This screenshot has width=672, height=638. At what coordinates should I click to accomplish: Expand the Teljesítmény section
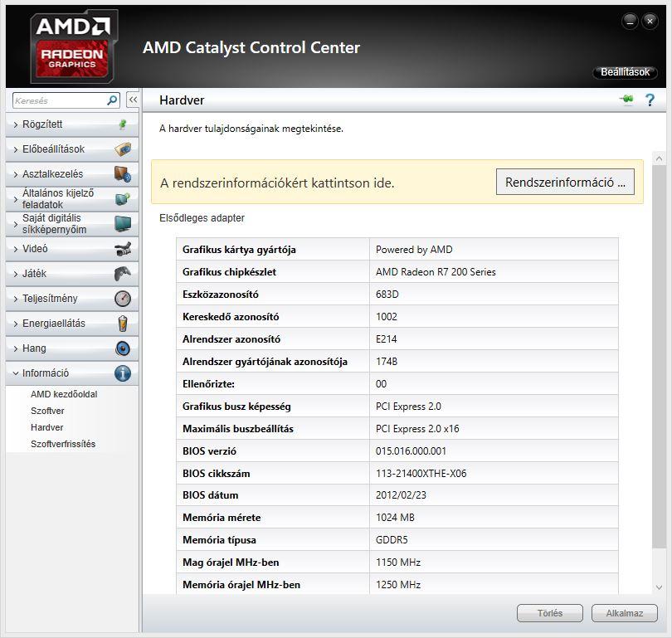click(x=72, y=298)
